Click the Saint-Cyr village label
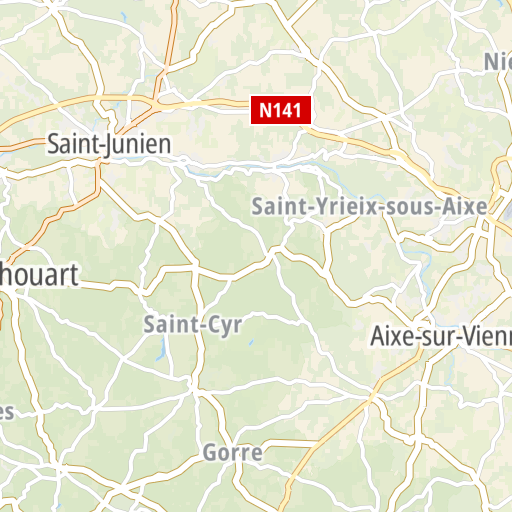The image size is (512, 512). click(193, 325)
